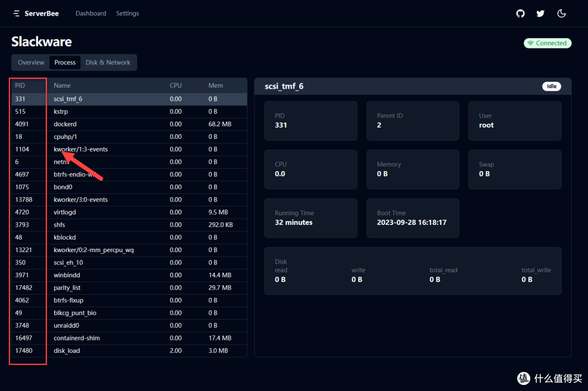
Task: Select the Process tab
Action: pos(65,63)
